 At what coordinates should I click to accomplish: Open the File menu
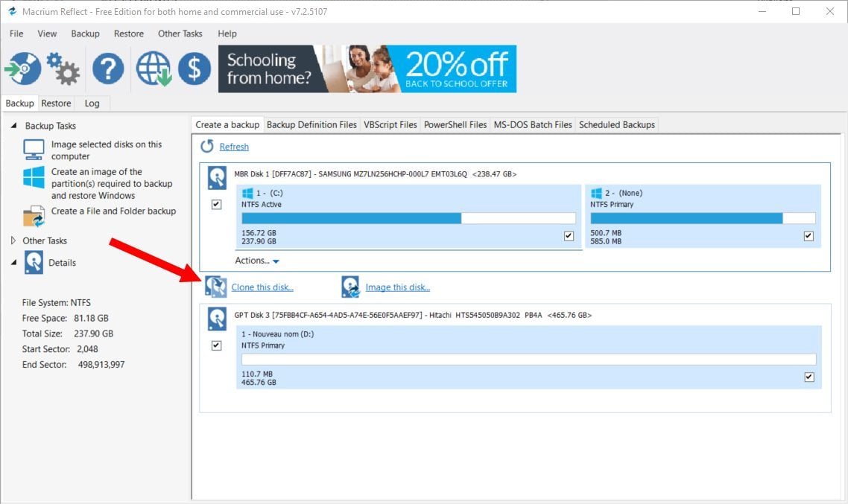(x=16, y=34)
